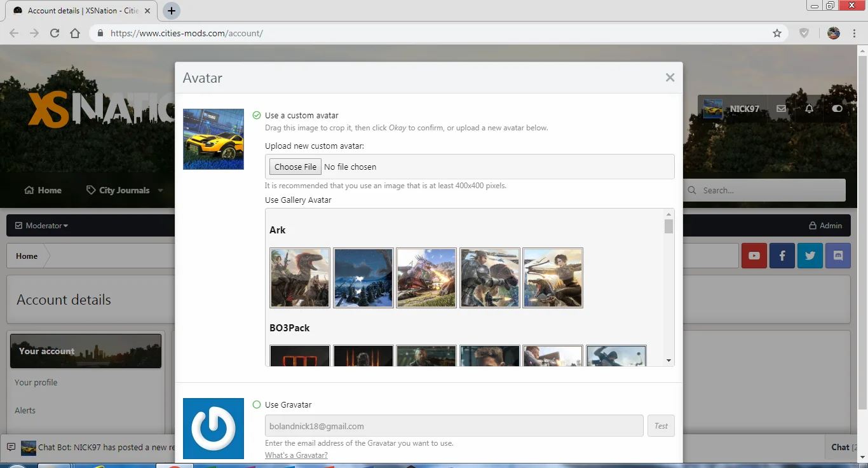Open the YouTube social button
Screen dimensions: 868x468
pos(754,256)
